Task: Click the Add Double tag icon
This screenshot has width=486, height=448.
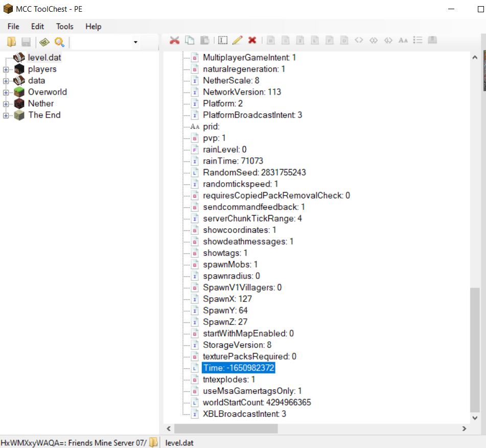Action: 344,40
